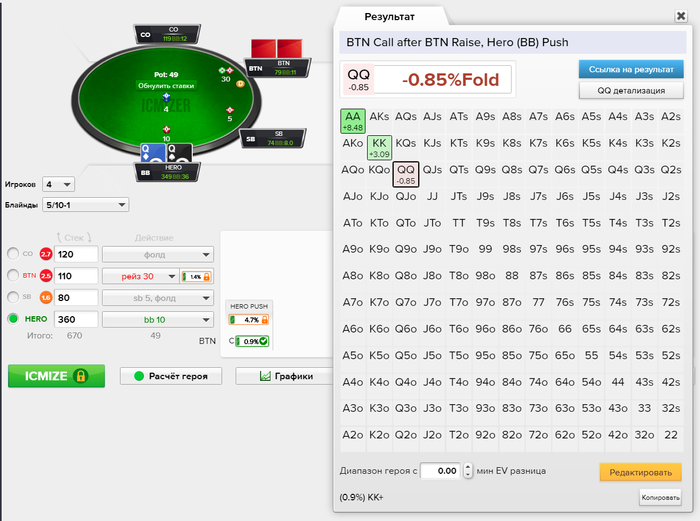Screen dimensions: 700x521
Task: Select the AKo cell in range grid
Action: point(353,147)
